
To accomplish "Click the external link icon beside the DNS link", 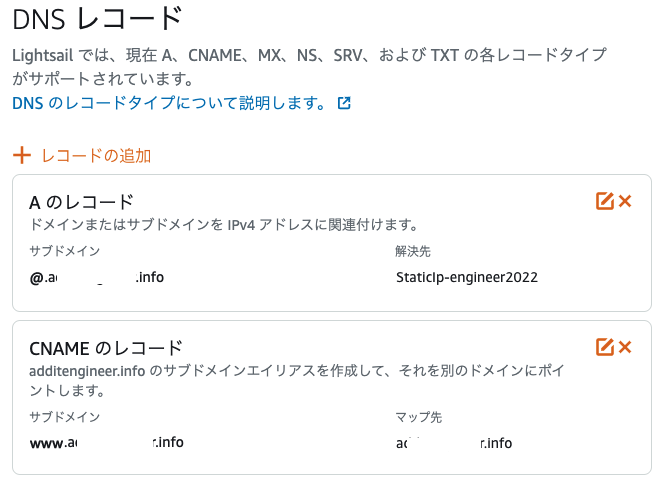I will tap(344, 103).
